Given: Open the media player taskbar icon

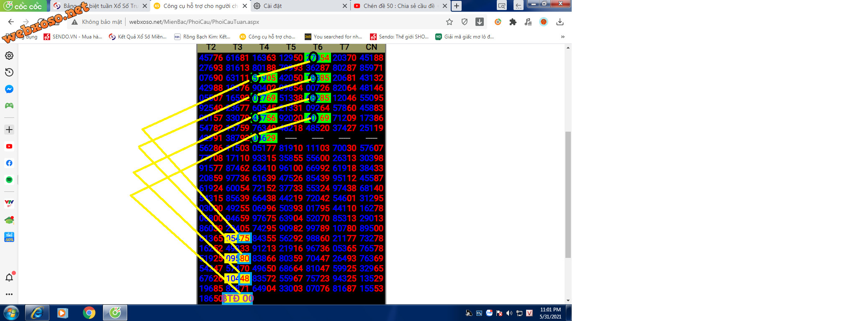Looking at the screenshot, I should click(x=63, y=313).
